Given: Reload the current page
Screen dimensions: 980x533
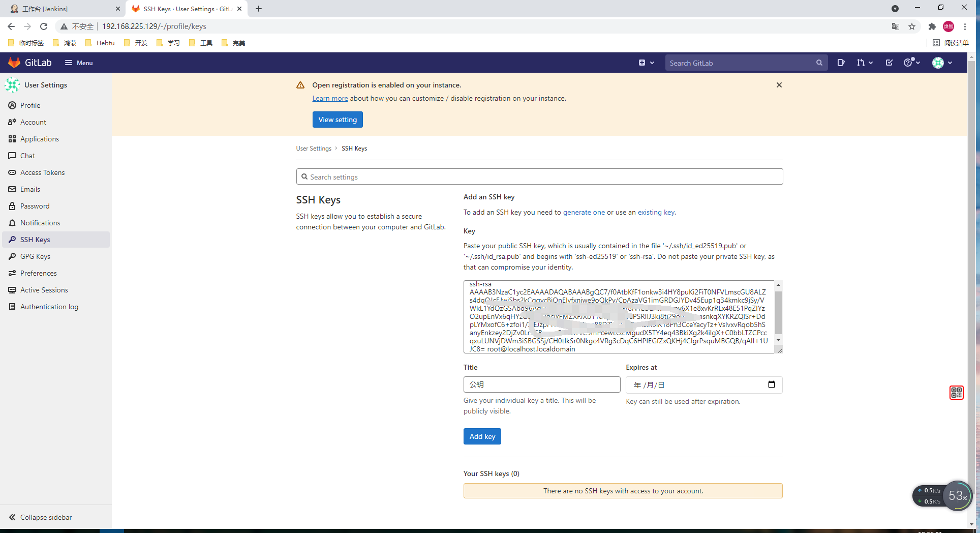Looking at the screenshot, I should (x=44, y=26).
